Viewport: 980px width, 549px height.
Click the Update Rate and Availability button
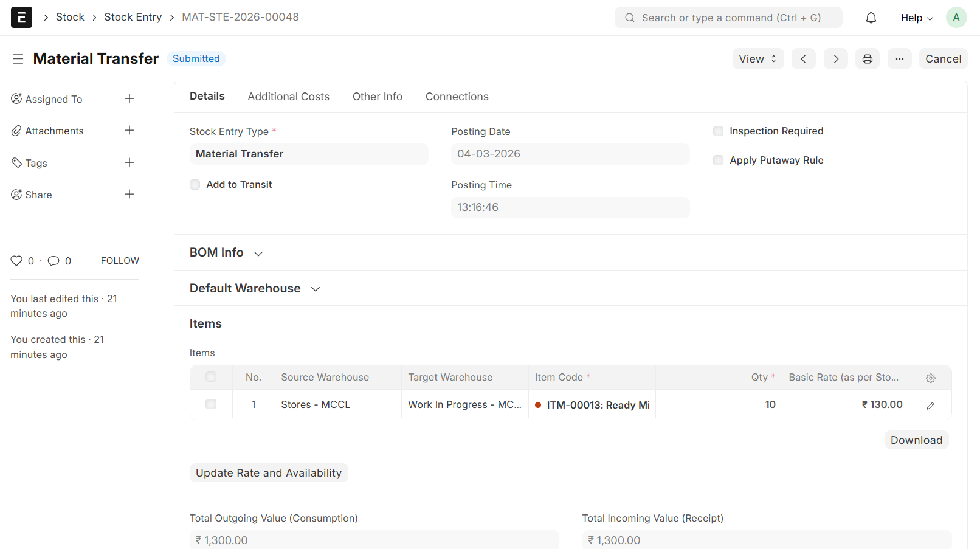pos(269,473)
